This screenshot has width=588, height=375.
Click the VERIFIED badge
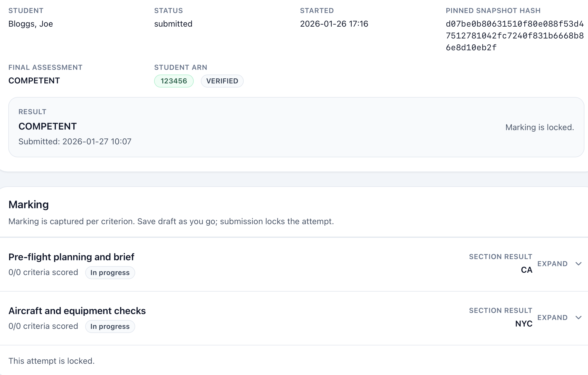click(x=222, y=81)
